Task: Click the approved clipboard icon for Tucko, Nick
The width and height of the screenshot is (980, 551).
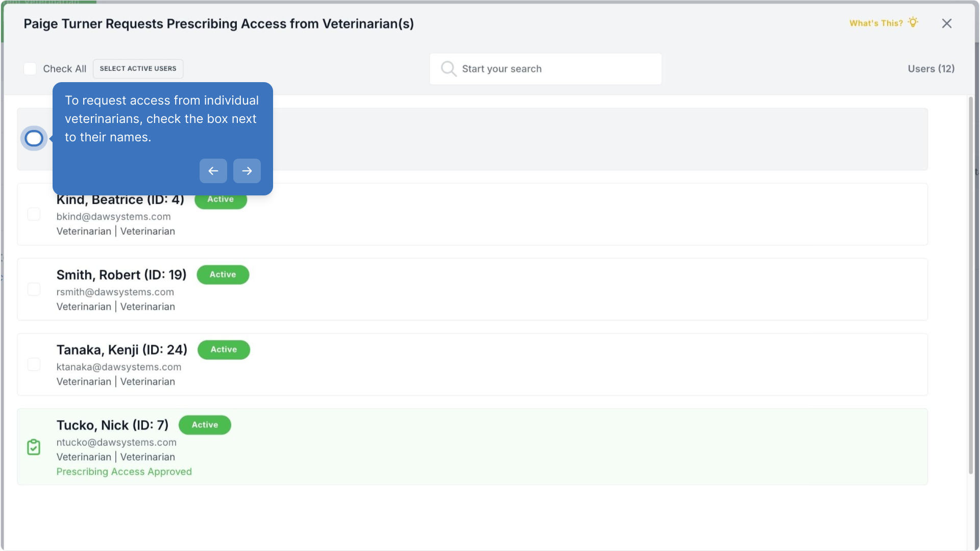Action: [x=34, y=447]
